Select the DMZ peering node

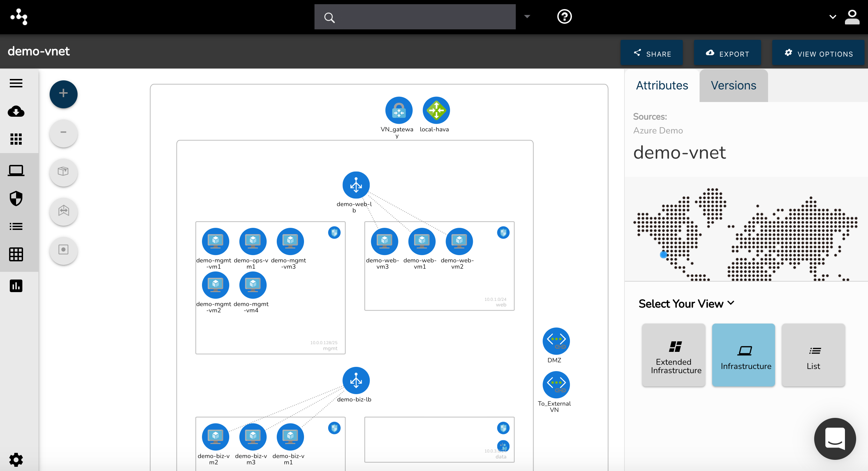pyautogui.click(x=556, y=341)
